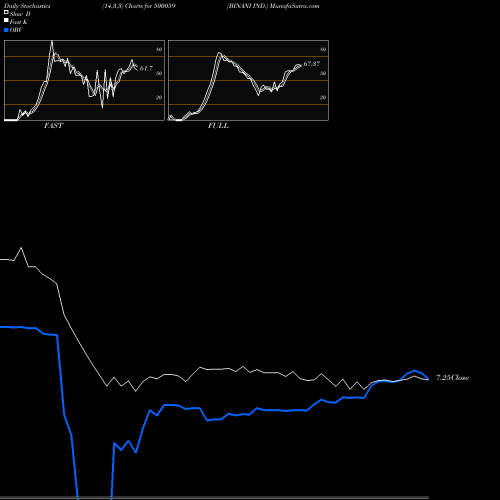Click the blue OBV legend swatch
This screenshot has width=500, height=500.
coord(6,30)
